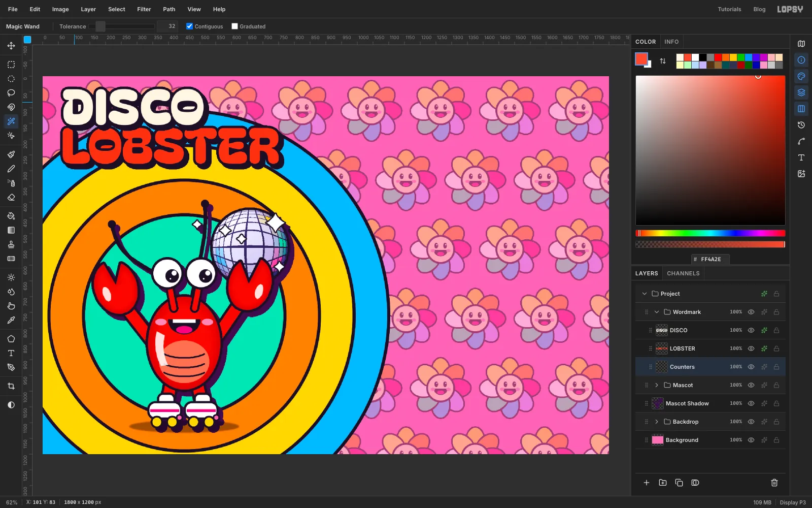Open the Blog link
Image resolution: width=812 pixels, height=508 pixels.
759,9
